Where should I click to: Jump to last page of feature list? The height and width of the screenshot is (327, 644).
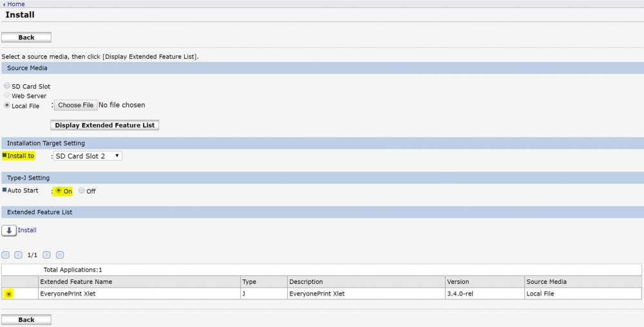point(60,255)
